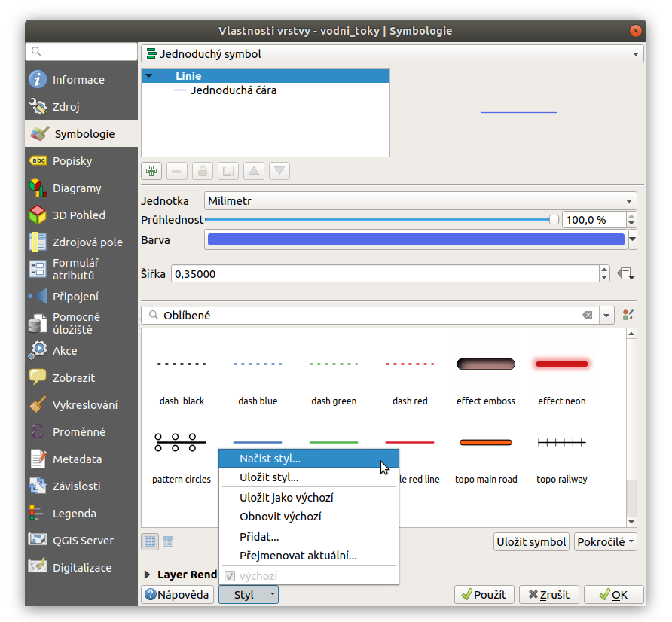This screenshot has width=672, height=622.
Task: Open the Závislosti section
Action: pos(81,486)
